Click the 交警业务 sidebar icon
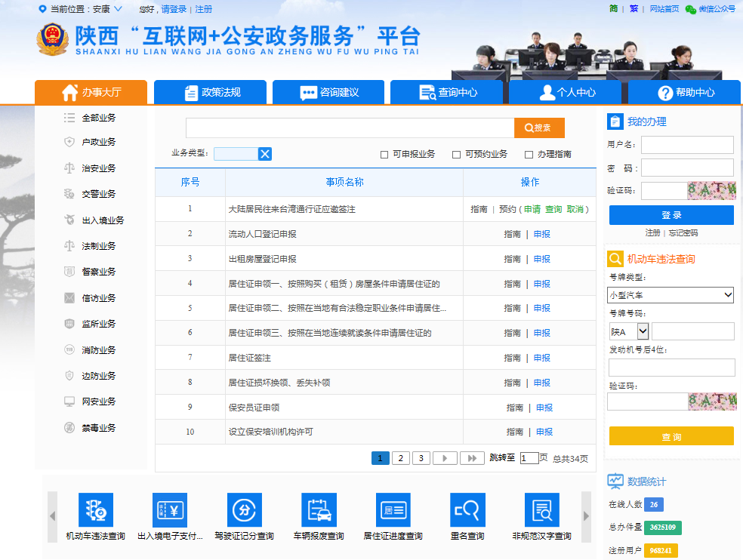Viewport: 743px width, 560px height. tap(69, 194)
